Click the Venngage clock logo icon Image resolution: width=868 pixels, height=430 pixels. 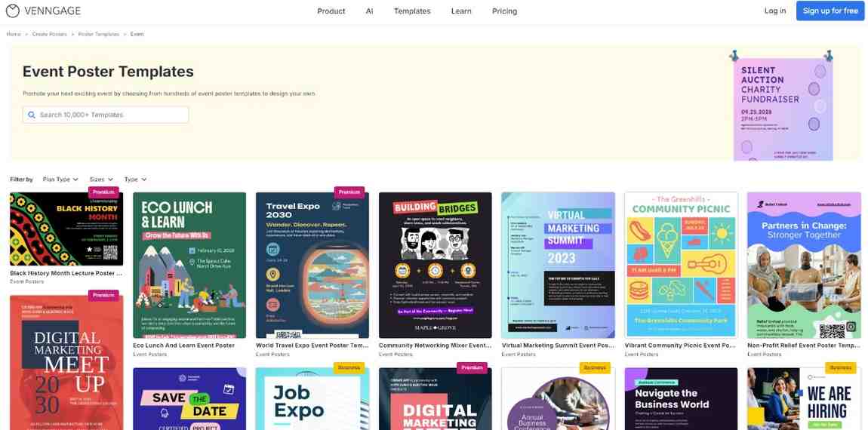(x=12, y=11)
